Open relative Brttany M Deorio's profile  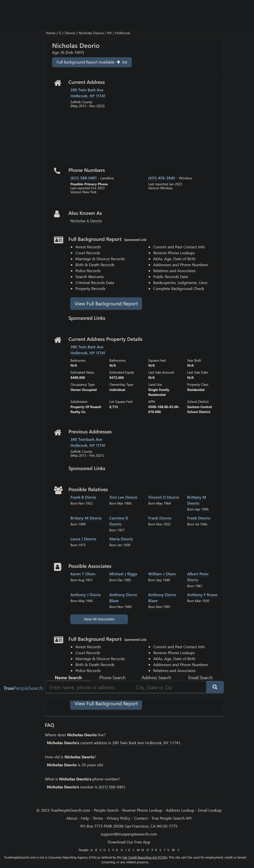point(86,518)
